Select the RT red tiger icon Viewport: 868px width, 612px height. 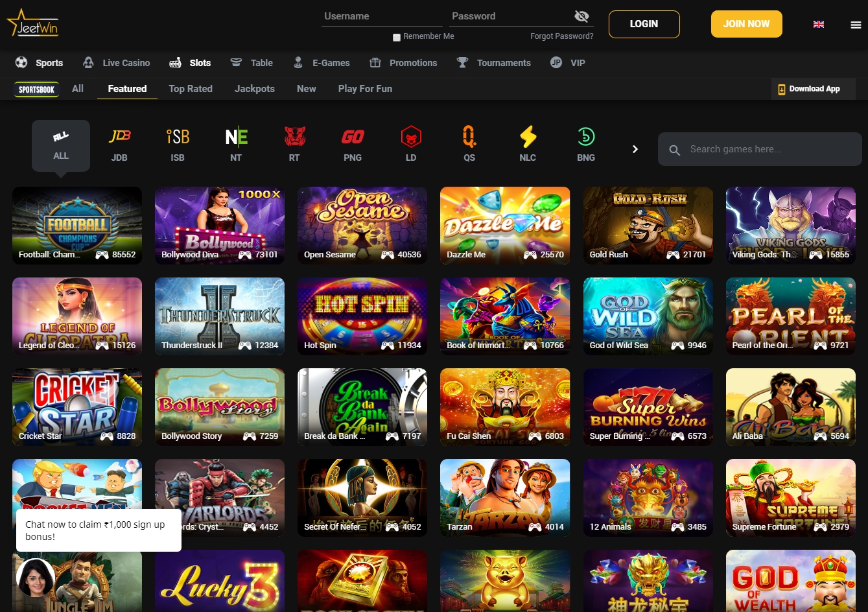[x=294, y=137]
